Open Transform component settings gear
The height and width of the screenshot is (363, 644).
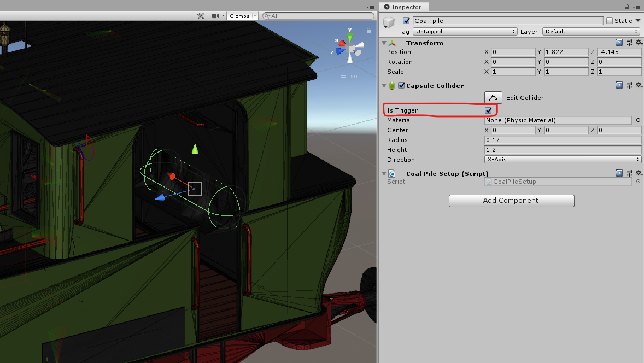(x=639, y=42)
